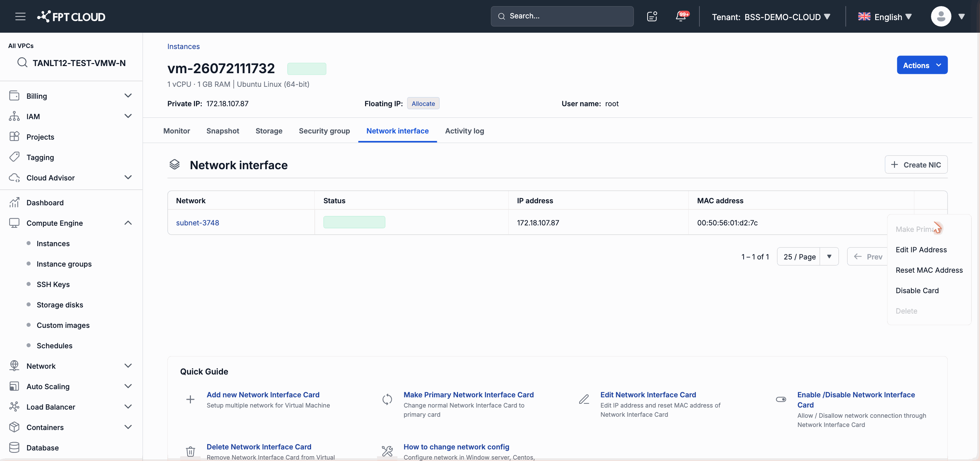Click the Compute Engine monitor icon
The width and height of the screenshot is (980, 461).
point(14,223)
